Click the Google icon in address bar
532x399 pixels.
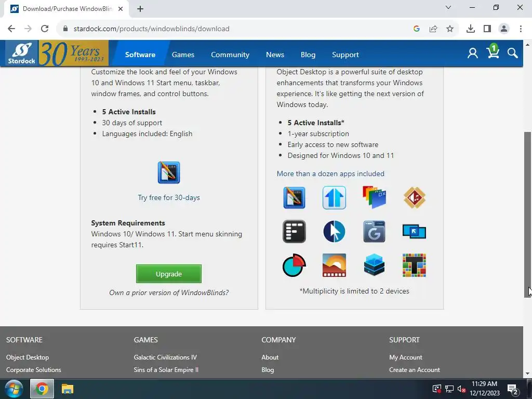coord(417,29)
